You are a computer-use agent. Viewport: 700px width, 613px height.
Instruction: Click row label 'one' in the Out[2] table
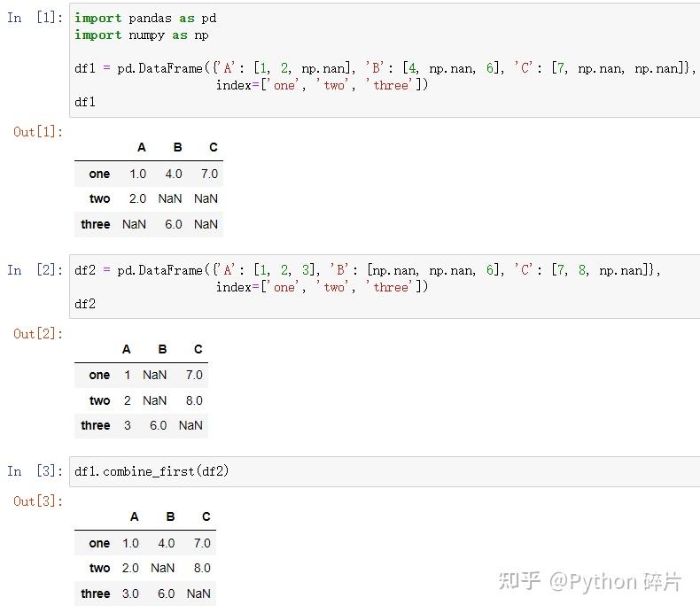pyautogui.click(x=99, y=375)
